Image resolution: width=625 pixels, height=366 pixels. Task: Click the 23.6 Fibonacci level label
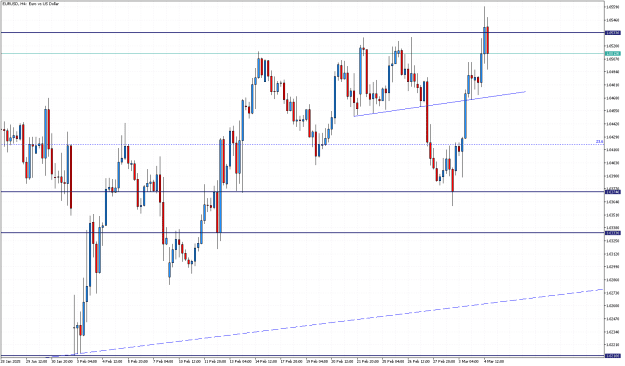tap(599, 142)
